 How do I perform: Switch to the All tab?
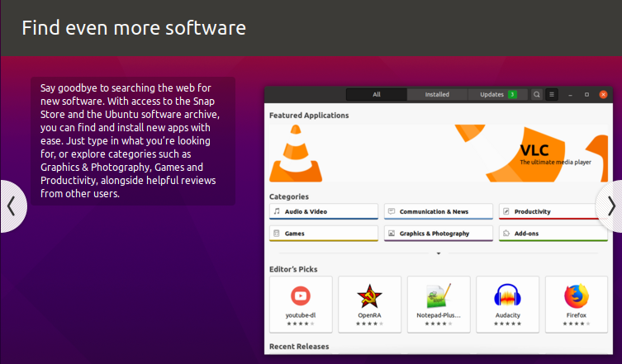tap(377, 95)
